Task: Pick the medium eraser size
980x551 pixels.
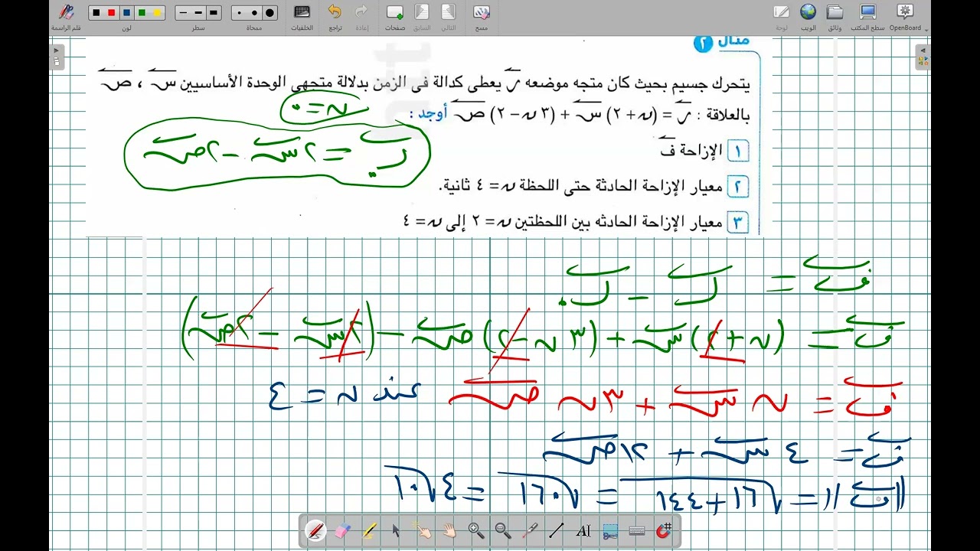Action: pos(255,13)
